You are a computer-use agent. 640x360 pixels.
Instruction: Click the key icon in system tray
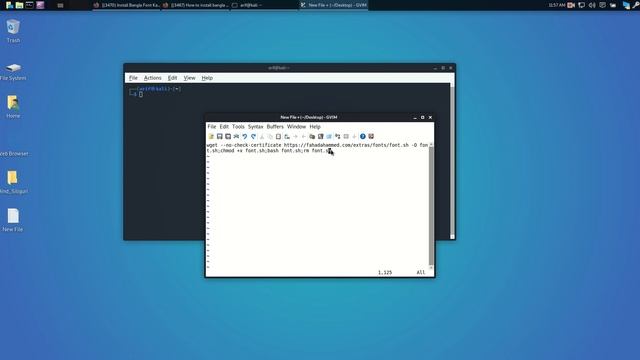tap(636, 5)
